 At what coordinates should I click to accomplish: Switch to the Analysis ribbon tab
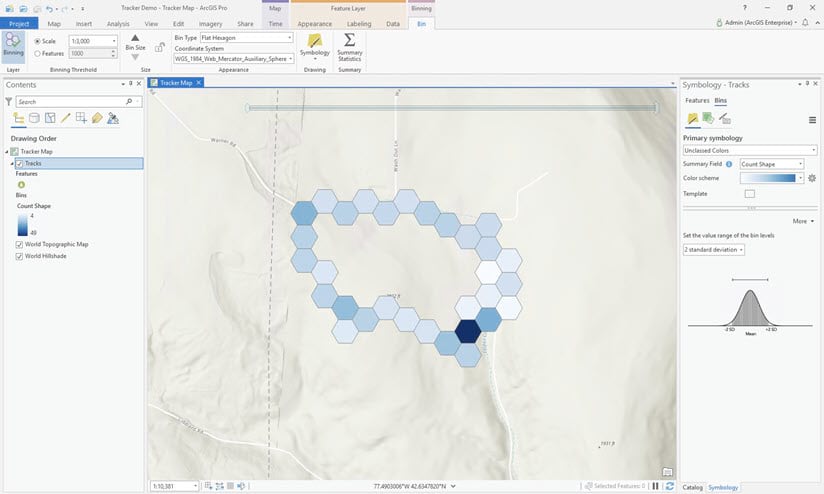pyautogui.click(x=118, y=24)
